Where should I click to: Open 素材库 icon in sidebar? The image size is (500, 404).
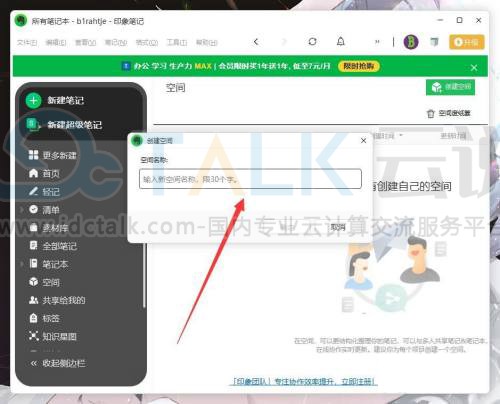tap(33, 227)
